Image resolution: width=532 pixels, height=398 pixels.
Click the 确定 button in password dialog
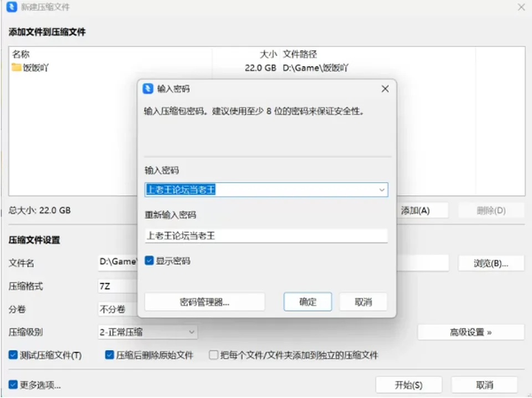pyautogui.click(x=308, y=302)
